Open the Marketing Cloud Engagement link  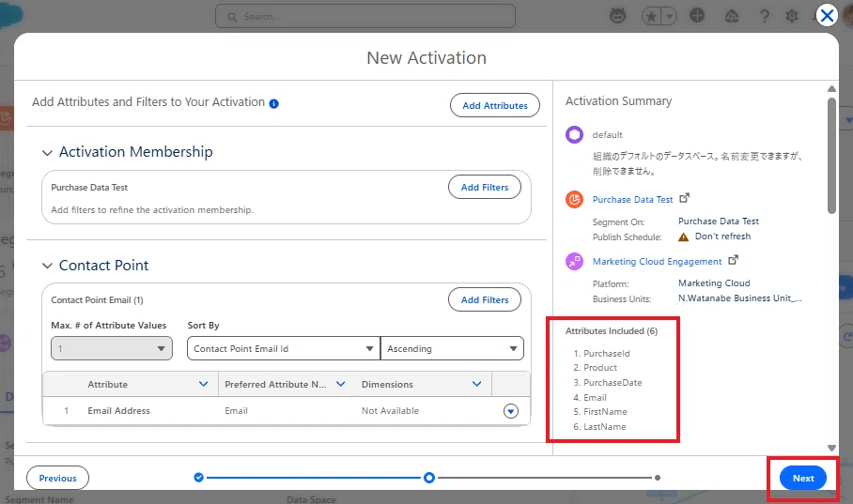658,262
